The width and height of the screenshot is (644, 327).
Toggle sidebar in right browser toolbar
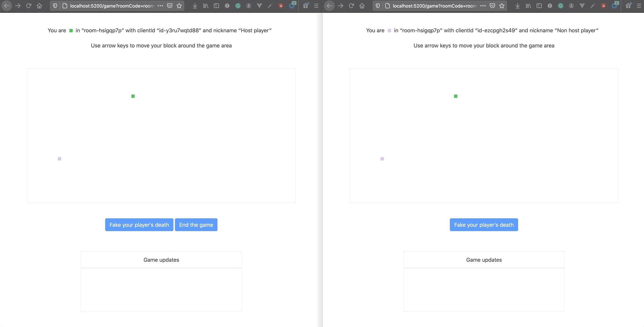pyautogui.click(x=539, y=6)
